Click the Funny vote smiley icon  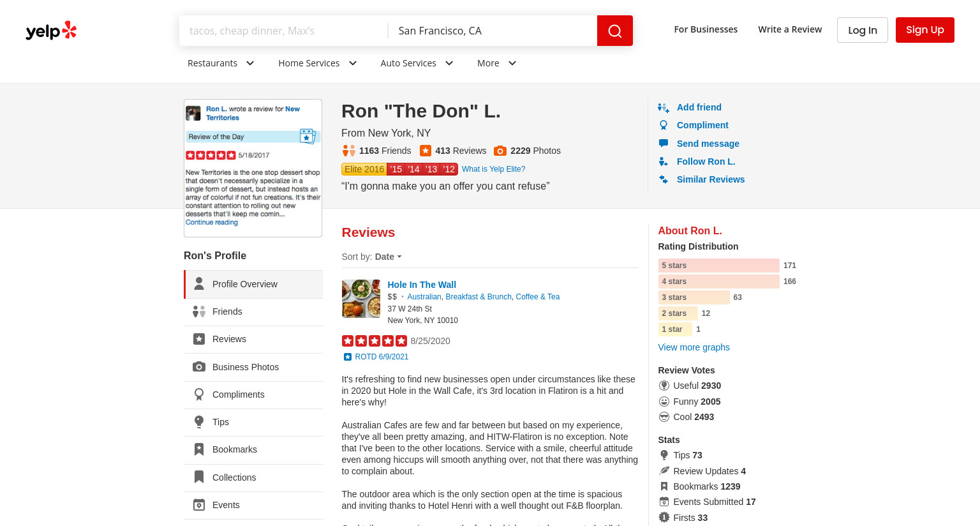coord(664,402)
